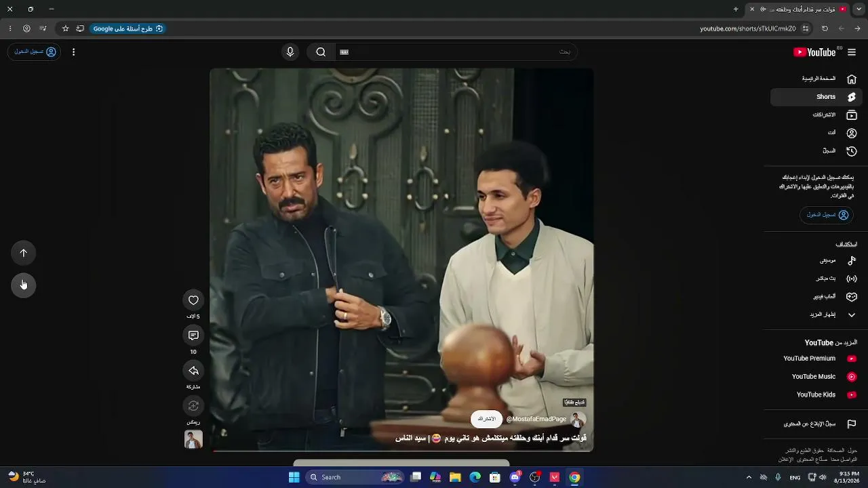Submit search with the magnifier icon

pos(321,52)
